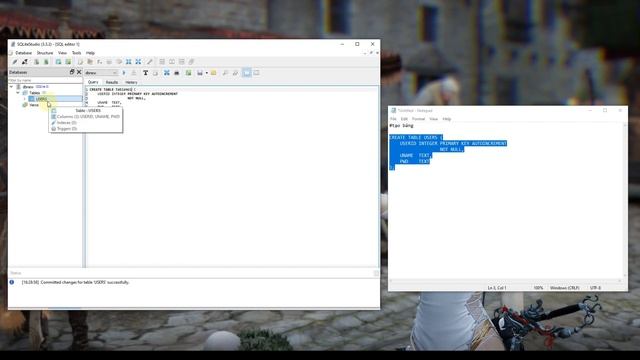Screen dimensions: 640x360
Task: Click the Connect to database toolbar icon
Action: (x=15, y=62)
